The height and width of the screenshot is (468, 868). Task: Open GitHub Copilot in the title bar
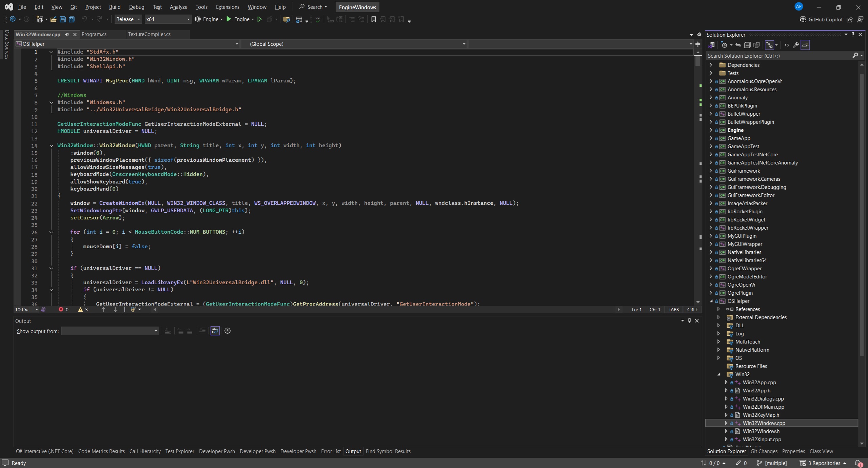point(821,19)
